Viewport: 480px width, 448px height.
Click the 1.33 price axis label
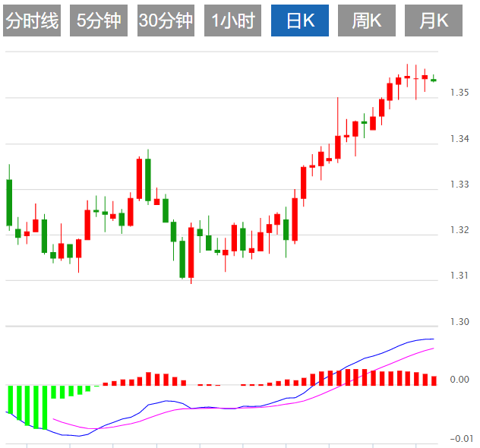tap(459, 185)
